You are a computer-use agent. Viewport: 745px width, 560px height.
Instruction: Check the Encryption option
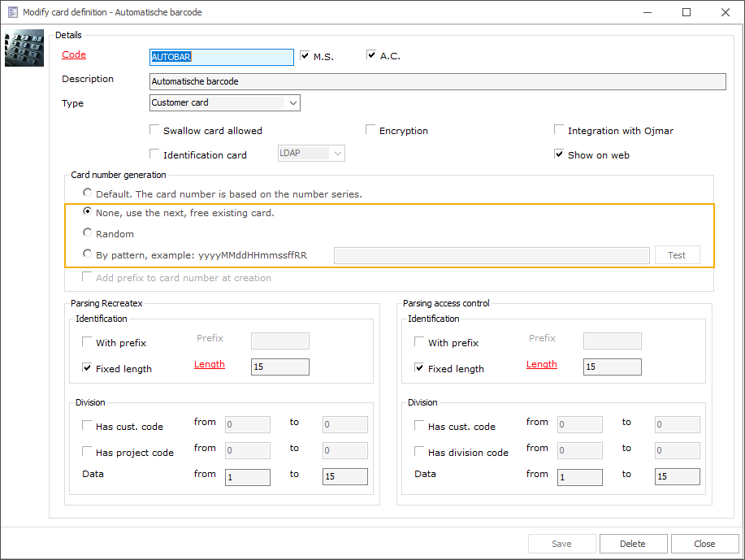(370, 130)
